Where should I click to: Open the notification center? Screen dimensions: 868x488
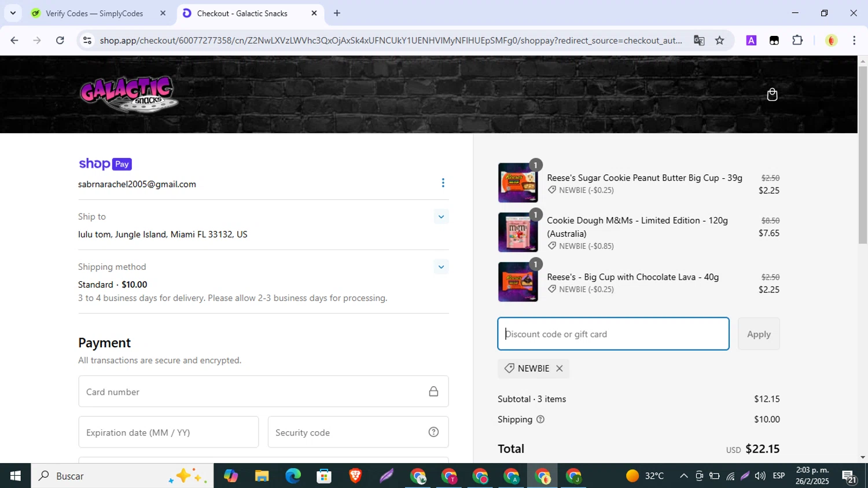coord(849,476)
